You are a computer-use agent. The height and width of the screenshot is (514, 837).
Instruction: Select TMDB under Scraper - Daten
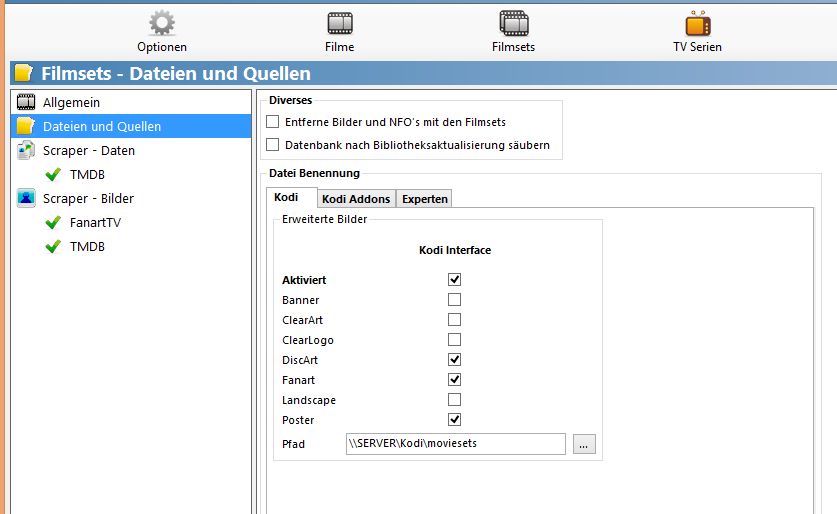click(87, 174)
